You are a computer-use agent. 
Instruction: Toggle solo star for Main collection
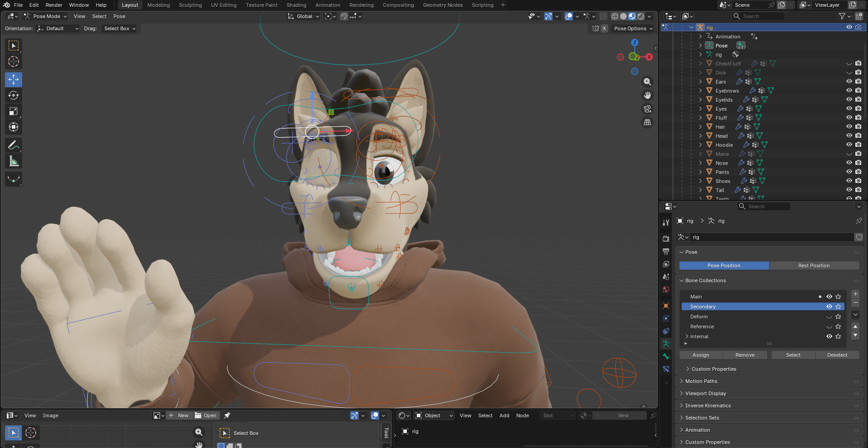pyautogui.click(x=838, y=297)
